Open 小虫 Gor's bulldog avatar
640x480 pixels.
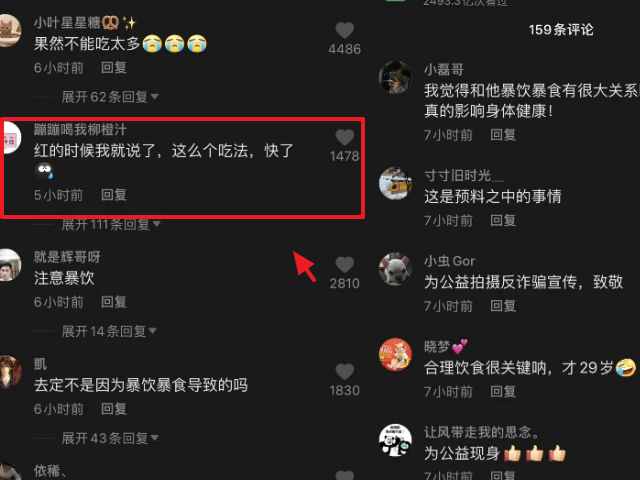395,269
